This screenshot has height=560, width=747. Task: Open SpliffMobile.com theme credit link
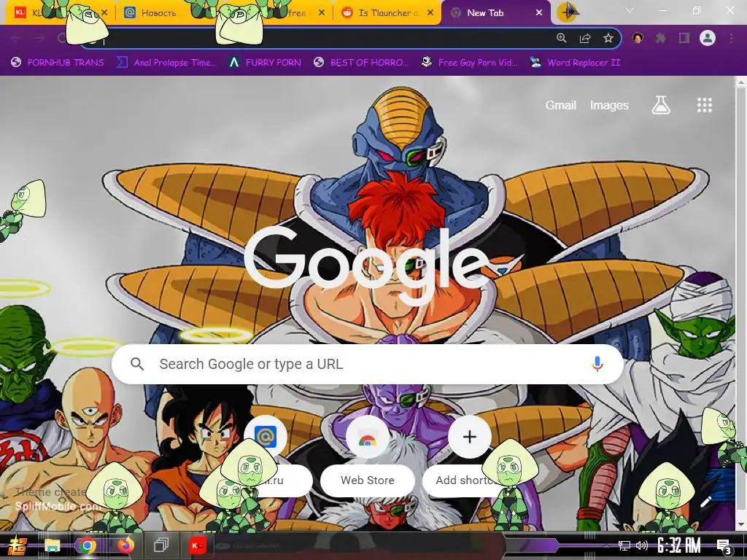pyautogui.click(x=57, y=506)
